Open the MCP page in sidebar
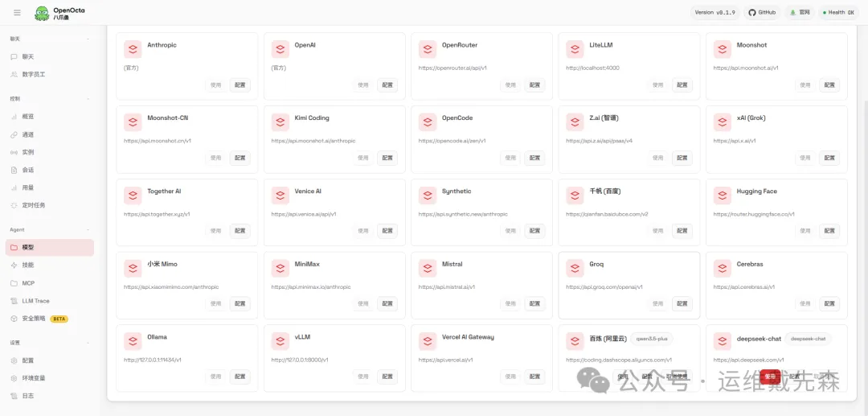Screen dimensions: 868x416 [x=49, y=283]
